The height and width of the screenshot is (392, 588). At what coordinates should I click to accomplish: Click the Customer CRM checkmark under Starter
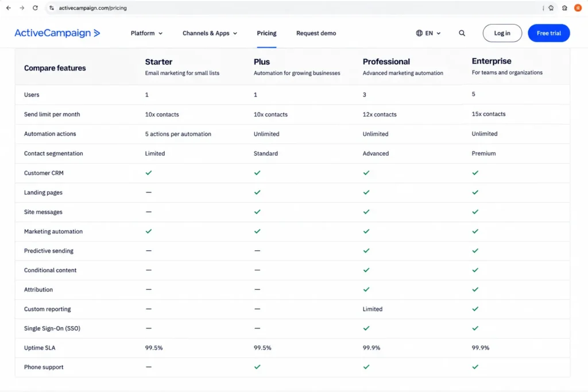(149, 173)
